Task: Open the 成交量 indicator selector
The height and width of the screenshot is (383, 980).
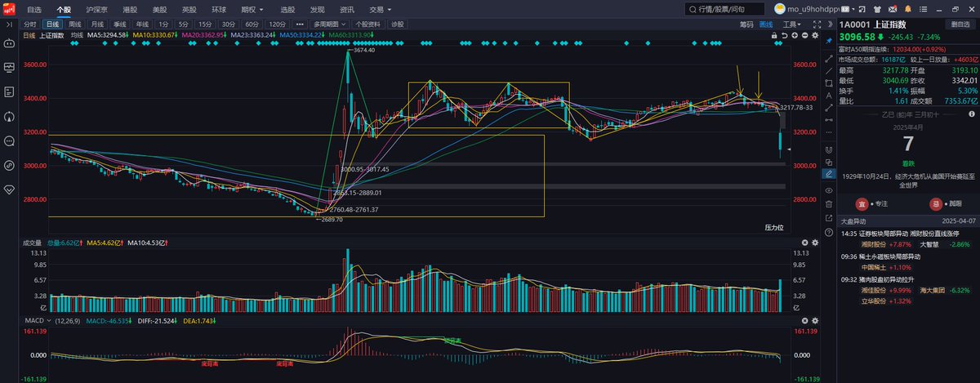Action: (x=31, y=243)
